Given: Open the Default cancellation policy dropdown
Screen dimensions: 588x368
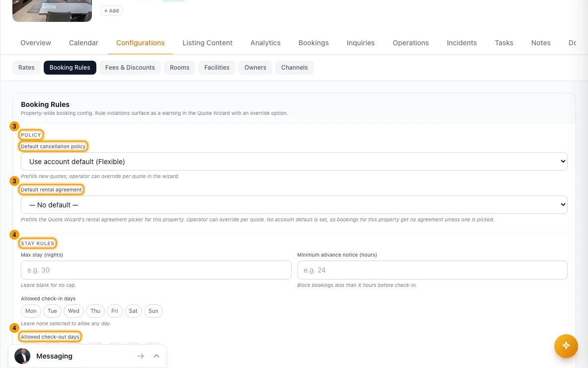Looking at the screenshot, I should pyautogui.click(x=294, y=162).
